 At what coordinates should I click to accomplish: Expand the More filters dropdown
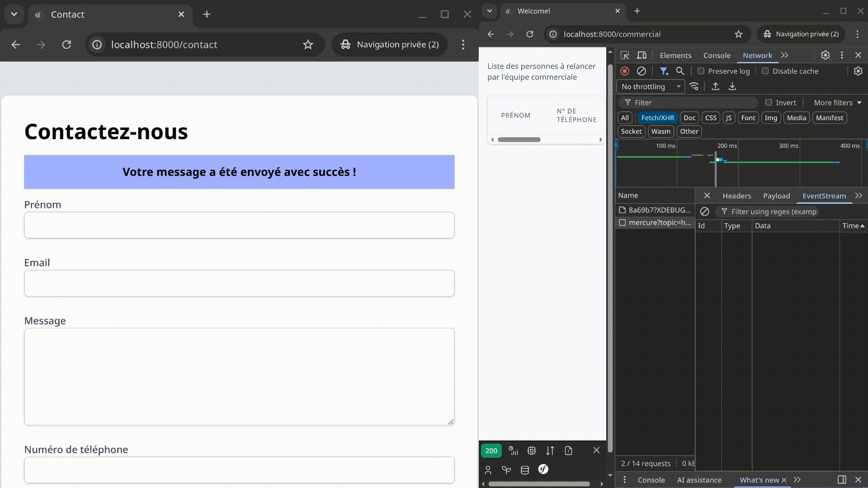point(837,103)
